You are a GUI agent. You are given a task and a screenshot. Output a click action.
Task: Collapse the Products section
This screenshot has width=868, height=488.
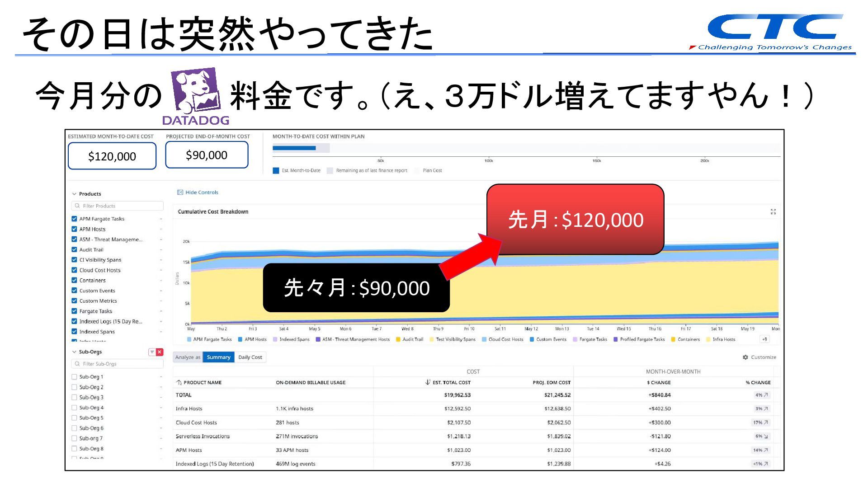point(74,194)
